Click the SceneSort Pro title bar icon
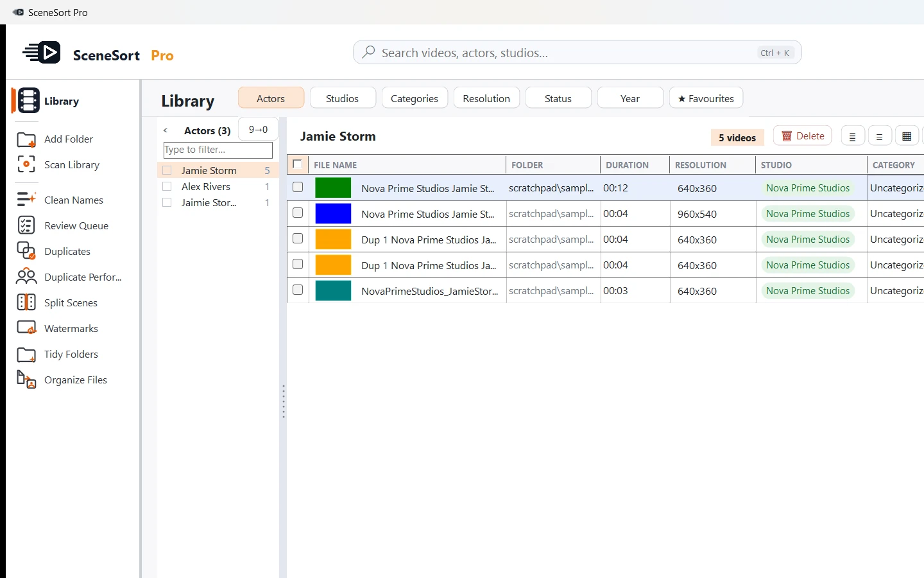The width and height of the screenshot is (924, 578). 18,12
